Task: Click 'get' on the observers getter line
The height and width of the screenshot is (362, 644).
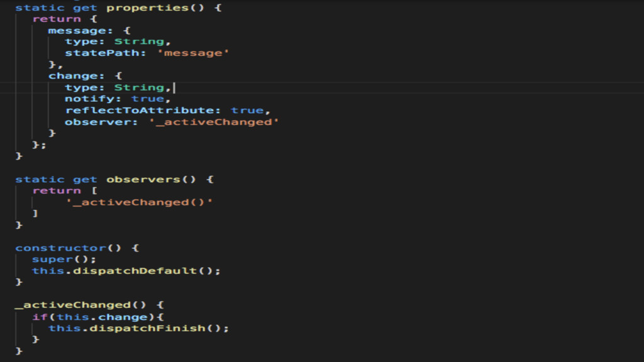Action: 85,180
